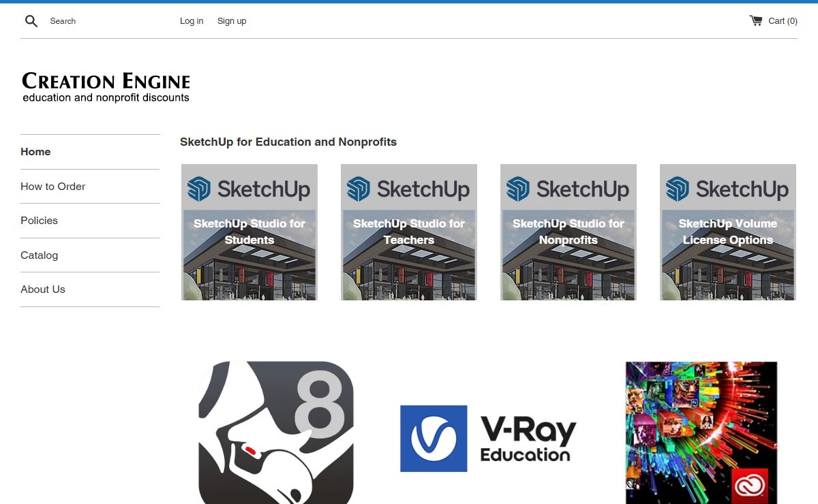The width and height of the screenshot is (818, 504).
Task: Click the shopping cart icon
Action: [x=756, y=20]
